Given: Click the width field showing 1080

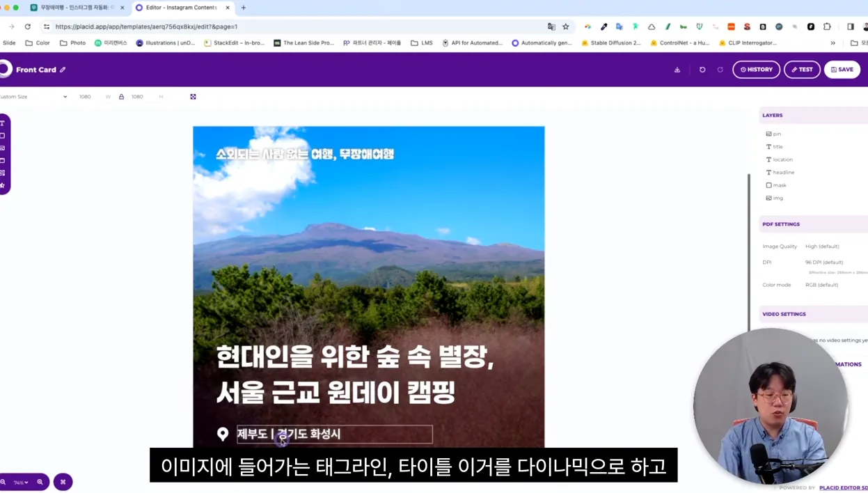Looking at the screenshot, I should (x=86, y=97).
